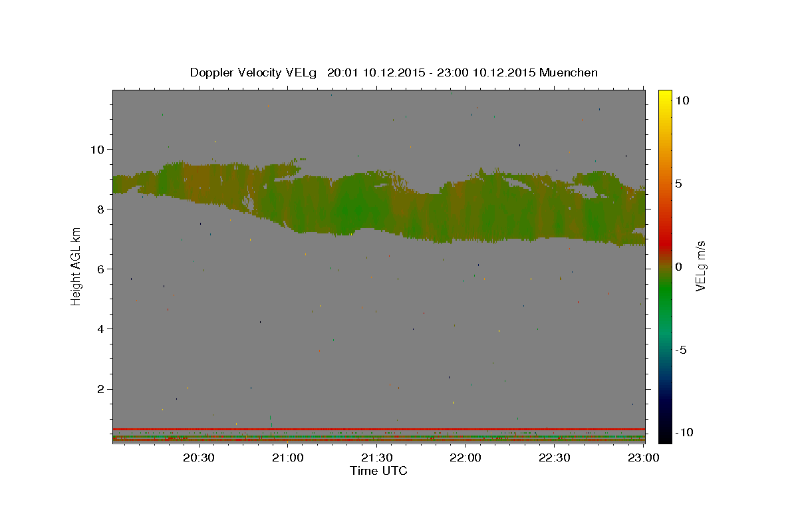Screen dimensions: 798x532
Task: Click the colorbar value -5 label
Action: tap(682, 350)
